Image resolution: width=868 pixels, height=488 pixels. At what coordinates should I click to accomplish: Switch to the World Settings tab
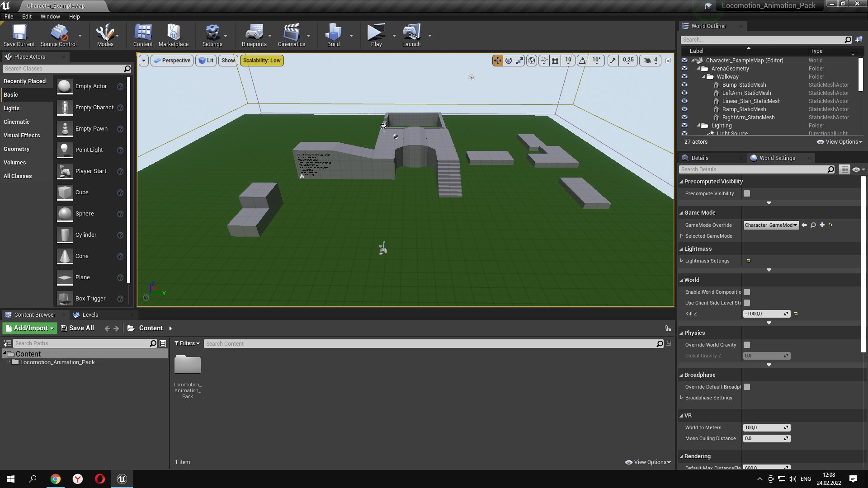pyautogui.click(x=777, y=158)
